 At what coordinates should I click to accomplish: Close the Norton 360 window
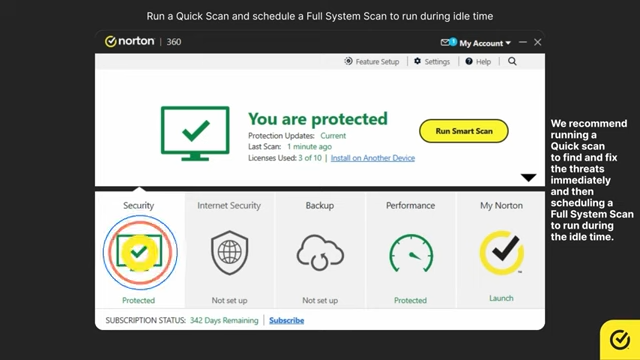[538, 42]
